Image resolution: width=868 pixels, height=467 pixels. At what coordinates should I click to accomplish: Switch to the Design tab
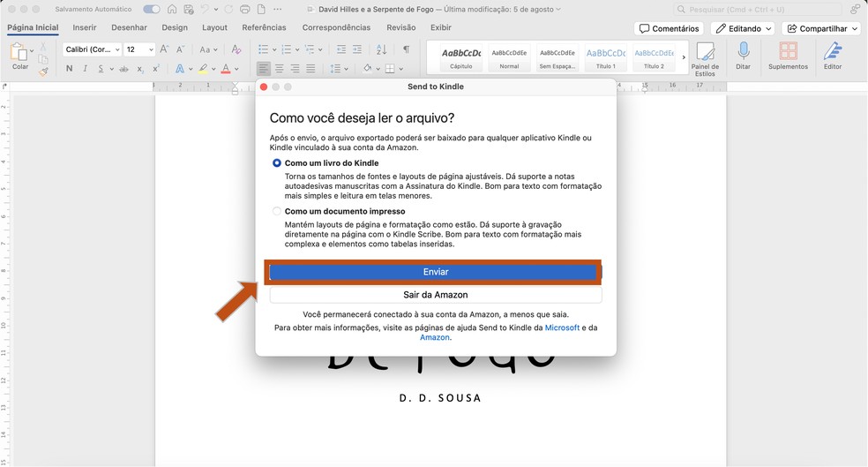(175, 27)
